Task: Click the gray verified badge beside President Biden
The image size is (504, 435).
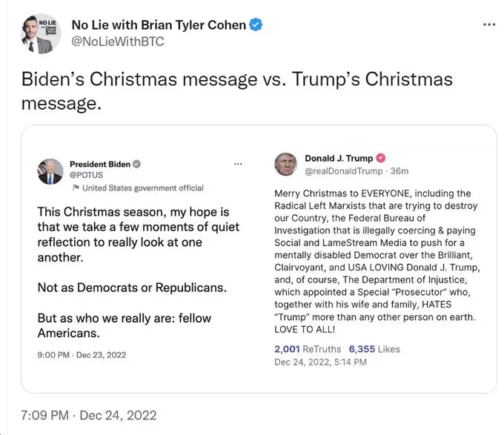Action: [136, 164]
